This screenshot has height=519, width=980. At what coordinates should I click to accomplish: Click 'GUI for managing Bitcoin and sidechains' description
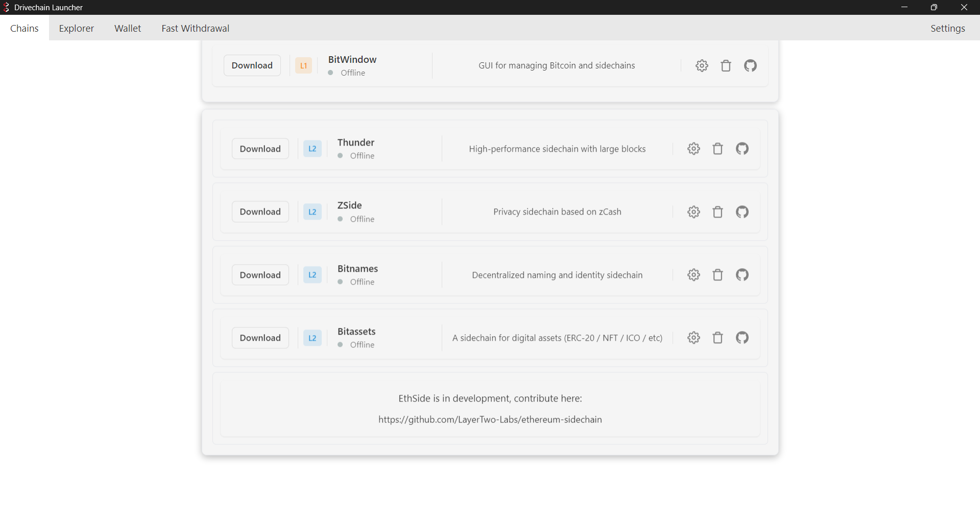pos(557,65)
